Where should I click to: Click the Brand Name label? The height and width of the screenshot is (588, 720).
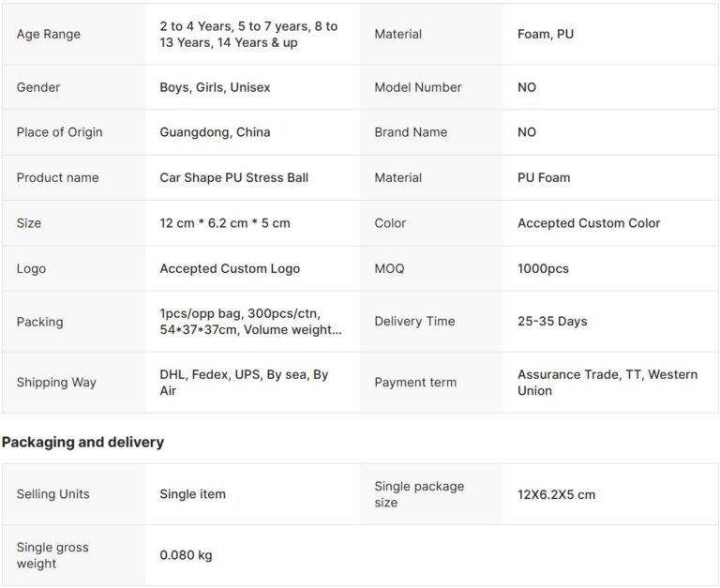(410, 132)
